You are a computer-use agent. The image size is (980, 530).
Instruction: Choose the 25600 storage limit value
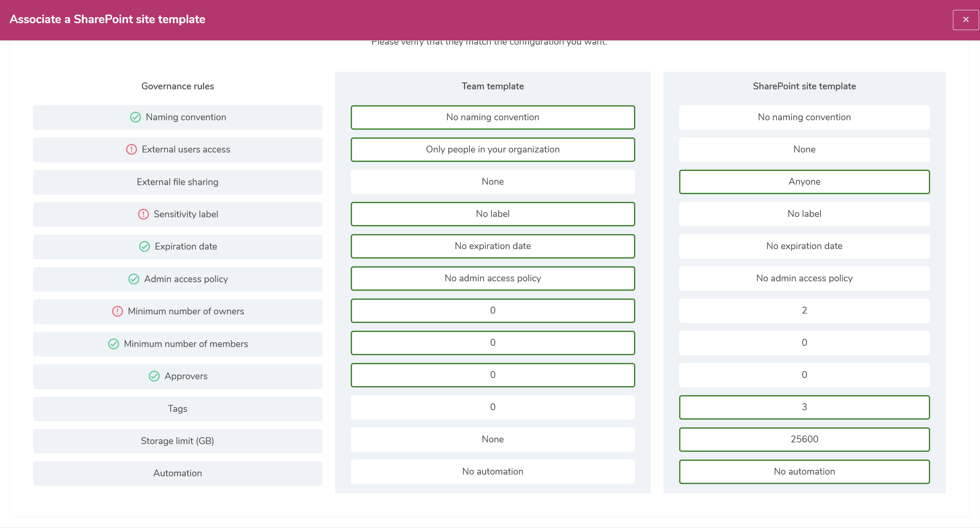[x=804, y=439]
